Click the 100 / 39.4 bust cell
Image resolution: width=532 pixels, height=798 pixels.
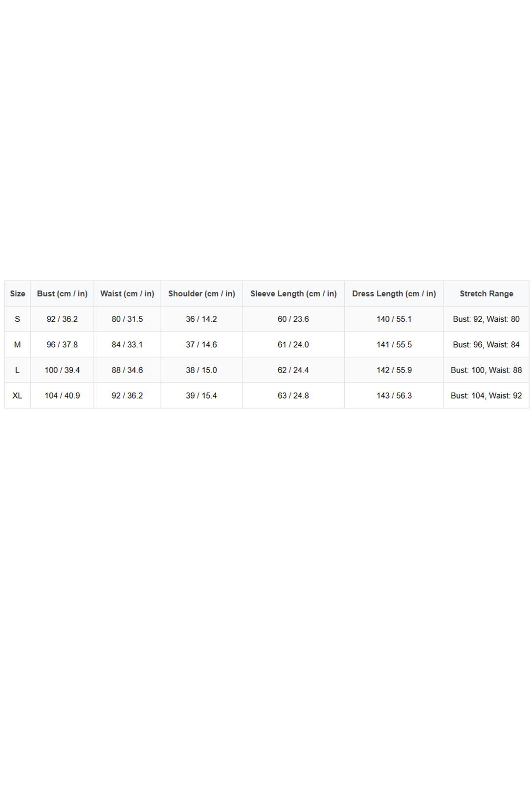point(62,370)
